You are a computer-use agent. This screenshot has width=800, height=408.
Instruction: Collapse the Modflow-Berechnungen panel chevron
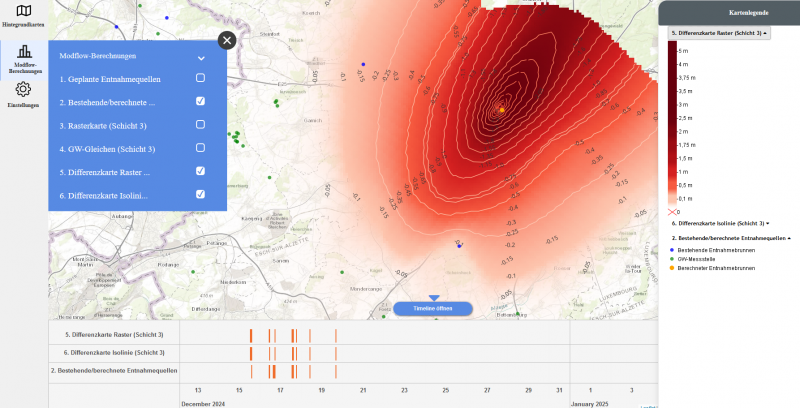point(201,58)
